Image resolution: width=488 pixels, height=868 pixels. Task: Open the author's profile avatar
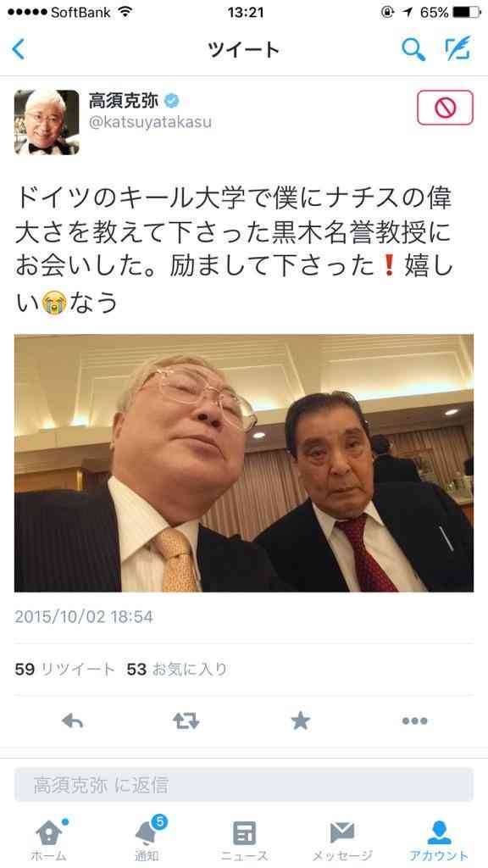pyautogui.click(x=47, y=122)
